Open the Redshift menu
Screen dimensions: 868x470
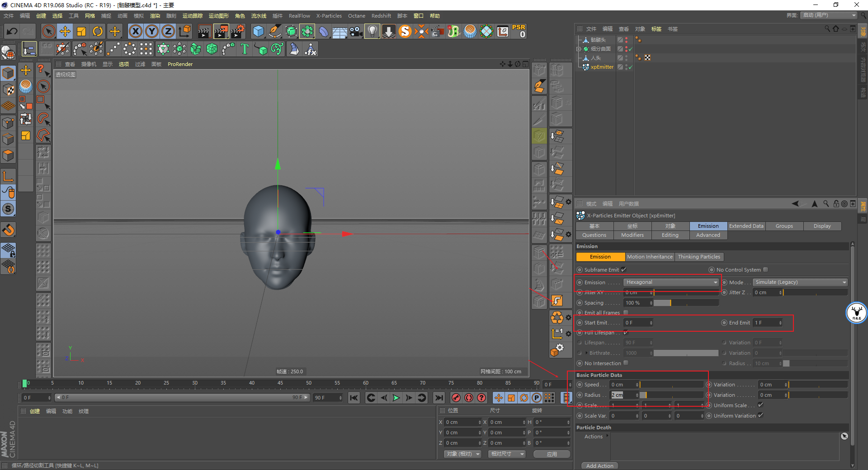(x=381, y=16)
